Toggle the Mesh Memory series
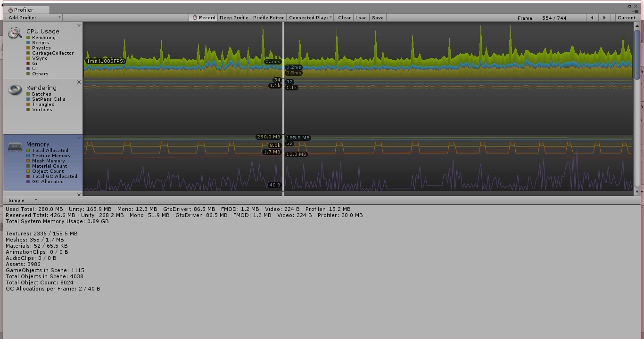 point(28,161)
